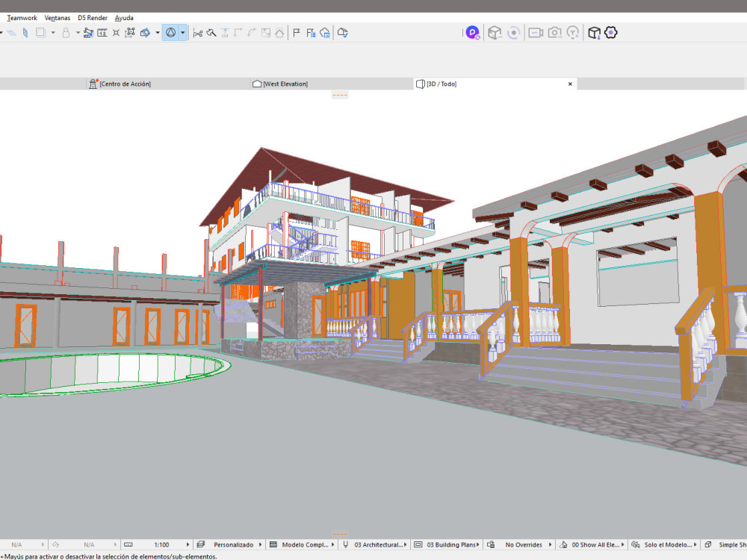Click the curve edge tool icon
Image resolution: width=747 pixels, height=560 pixels.
pyautogui.click(x=252, y=33)
